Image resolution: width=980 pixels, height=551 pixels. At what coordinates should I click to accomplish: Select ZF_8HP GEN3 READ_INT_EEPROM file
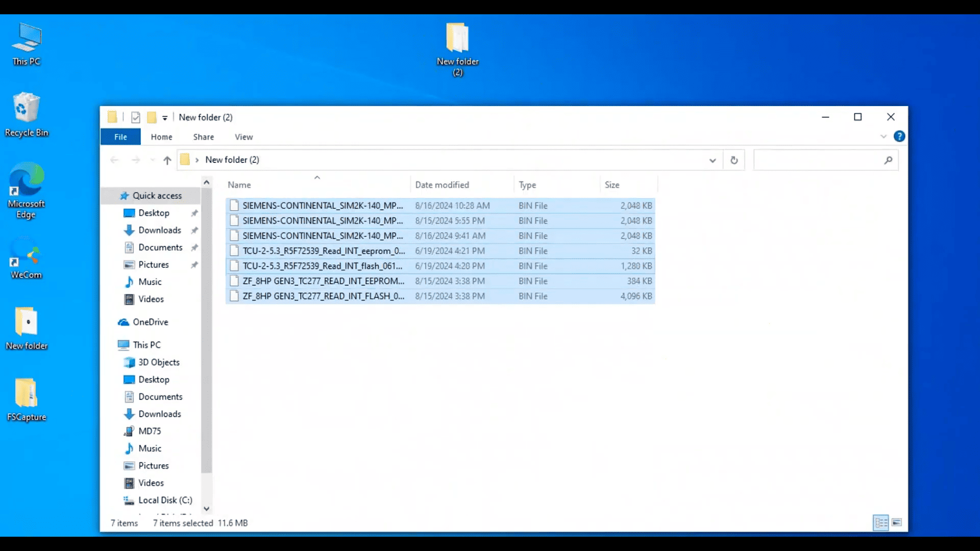click(x=440, y=281)
